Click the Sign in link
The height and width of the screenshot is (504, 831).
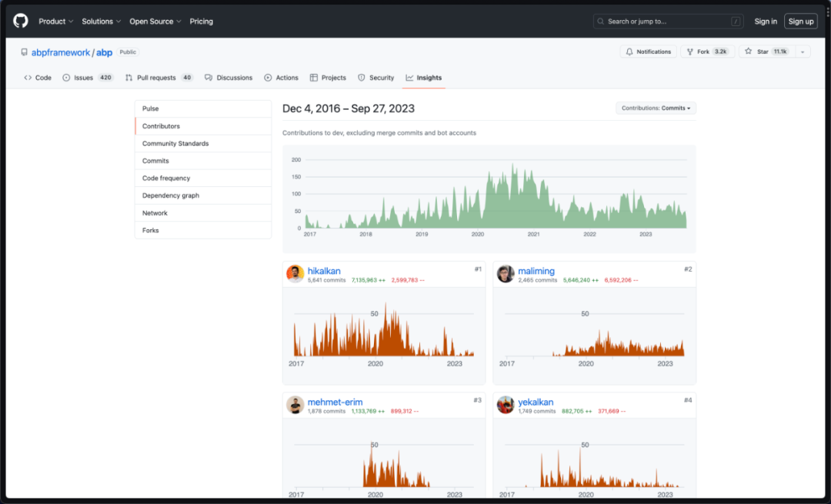(766, 22)
